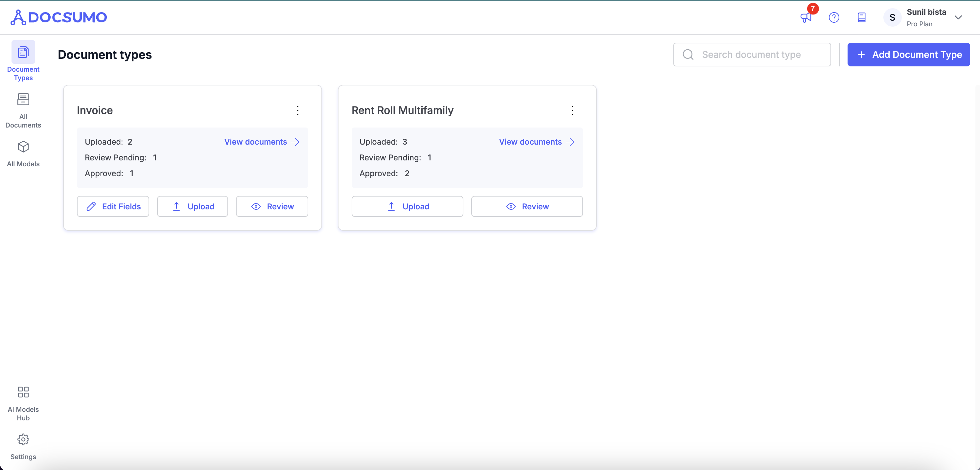Click Add Document Type button

click(908, 55)
